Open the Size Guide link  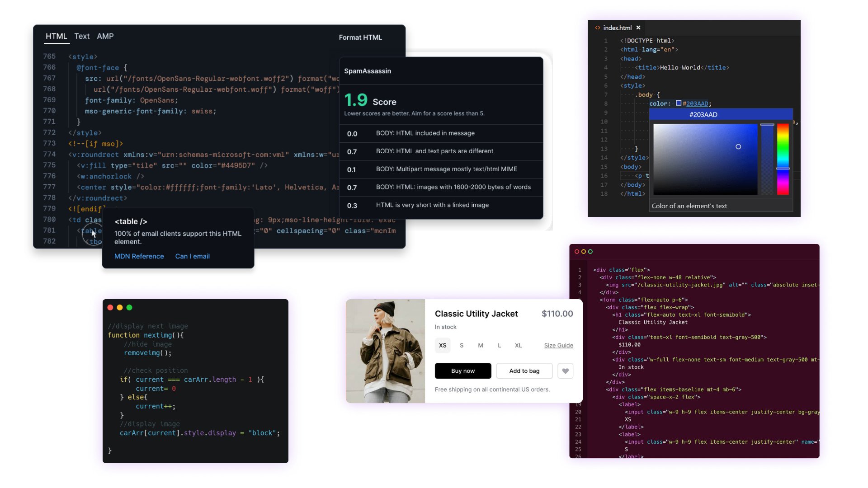[558, 345]
